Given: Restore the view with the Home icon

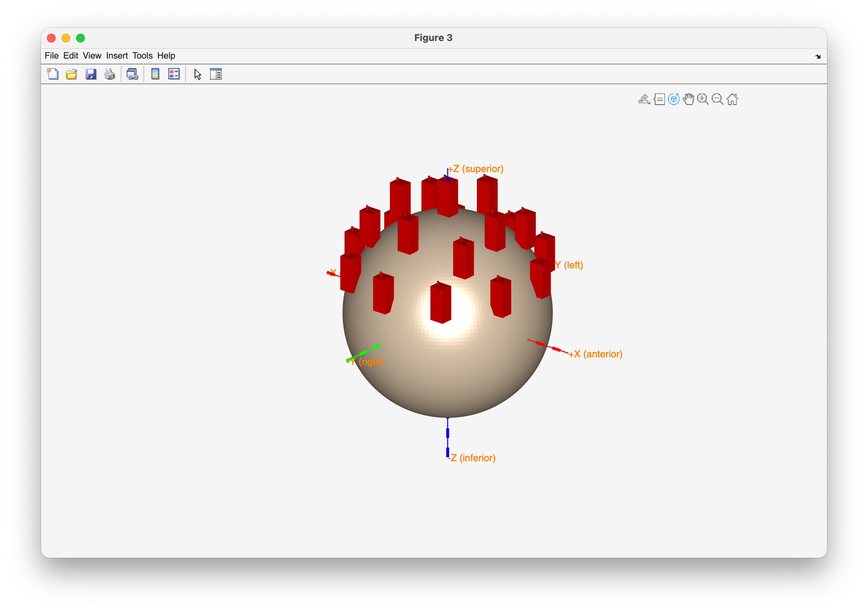Looking at the screenshot, I should click(x=732, y=99).
